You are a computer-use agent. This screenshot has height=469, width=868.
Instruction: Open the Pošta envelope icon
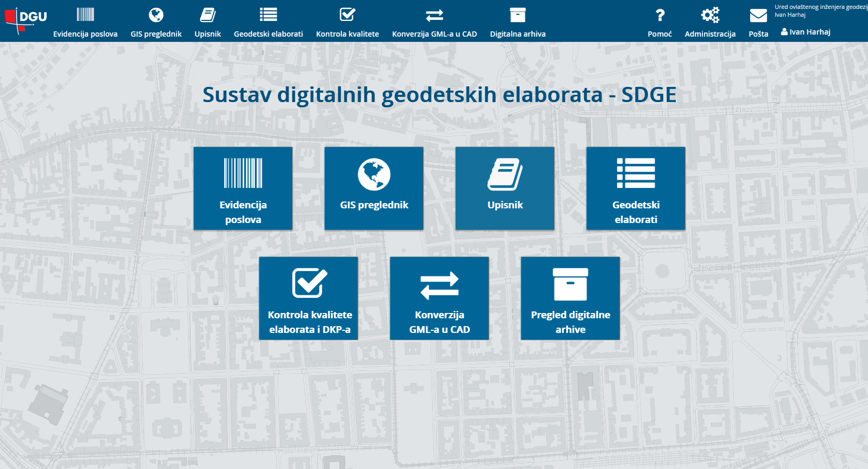click(x=758, y=16)
